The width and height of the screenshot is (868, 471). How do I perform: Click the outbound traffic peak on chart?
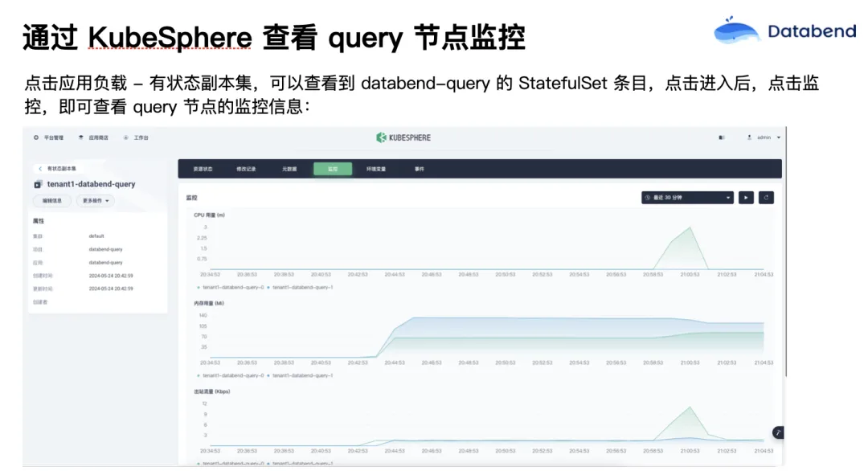click(690, 408)
